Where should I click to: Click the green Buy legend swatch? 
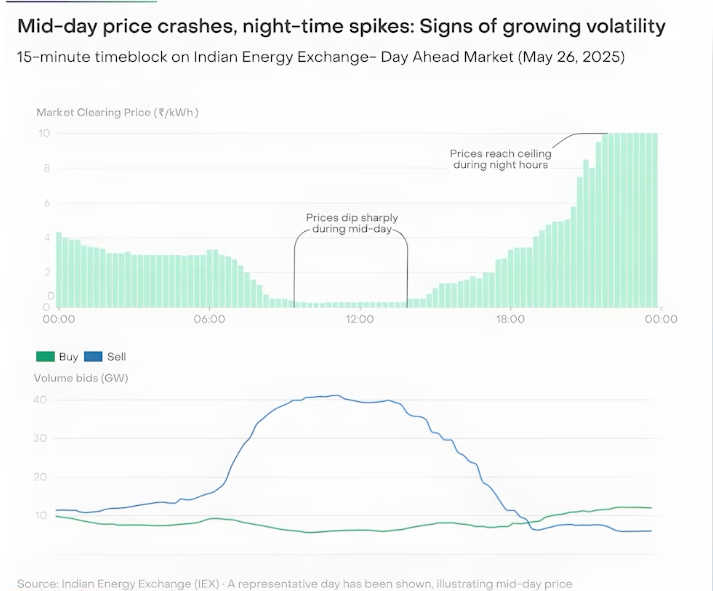tap(45, 356)
